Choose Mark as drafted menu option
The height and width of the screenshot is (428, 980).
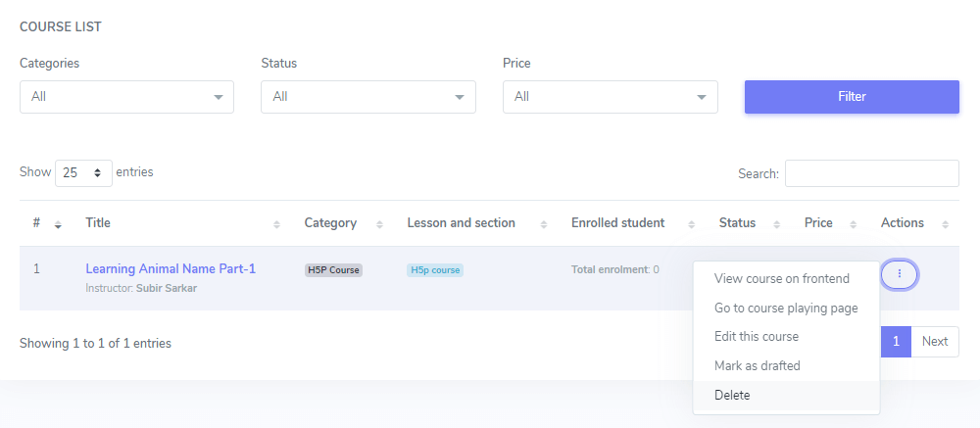pos(757,365)
